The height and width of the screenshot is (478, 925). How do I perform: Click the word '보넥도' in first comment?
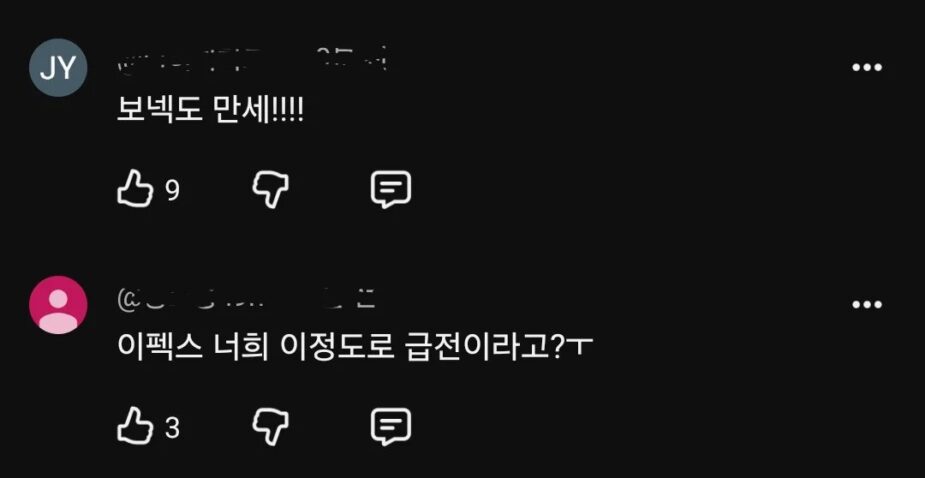point(158,110)
